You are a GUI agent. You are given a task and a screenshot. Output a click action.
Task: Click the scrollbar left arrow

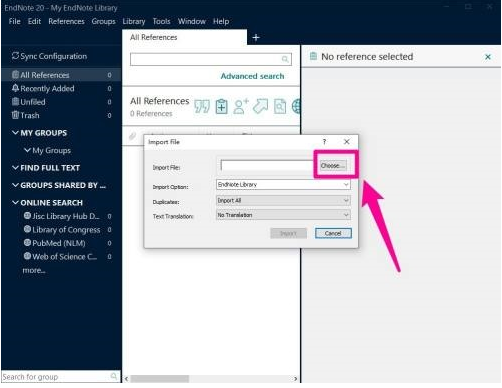[126, 379]
